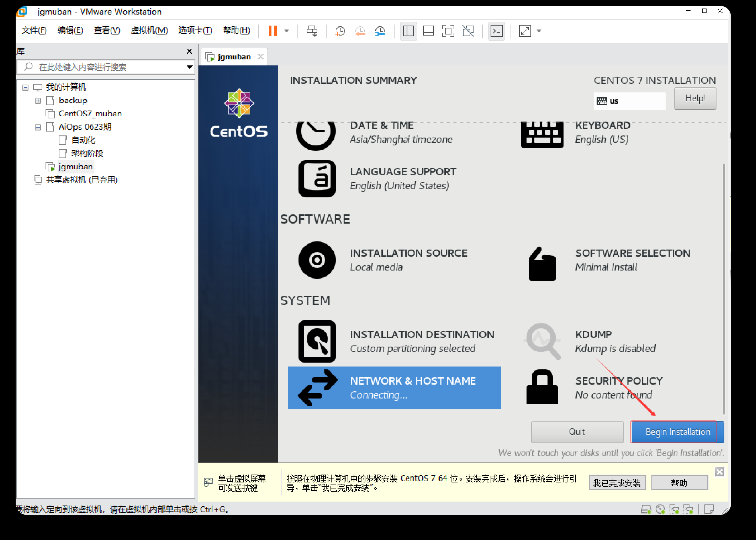The image size is (756, 540).
Task: Click the 帮助 button in hint bar
Action: click(680, 483)
